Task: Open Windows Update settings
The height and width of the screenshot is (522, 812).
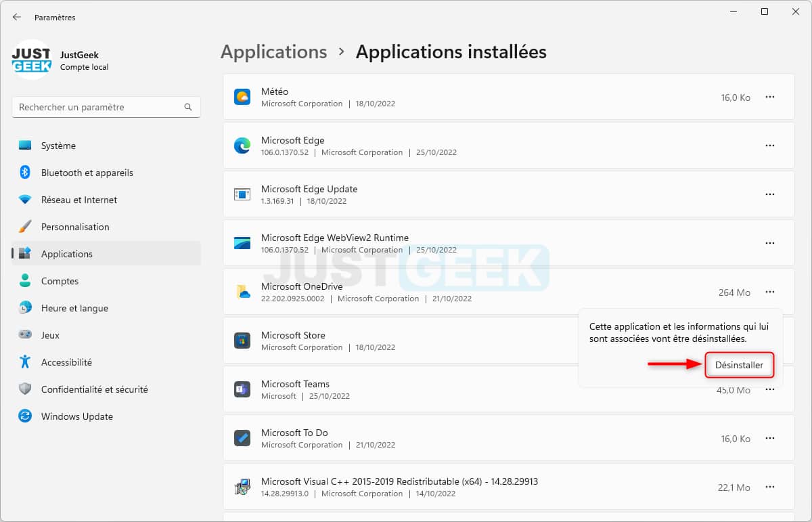Action: 106,416
